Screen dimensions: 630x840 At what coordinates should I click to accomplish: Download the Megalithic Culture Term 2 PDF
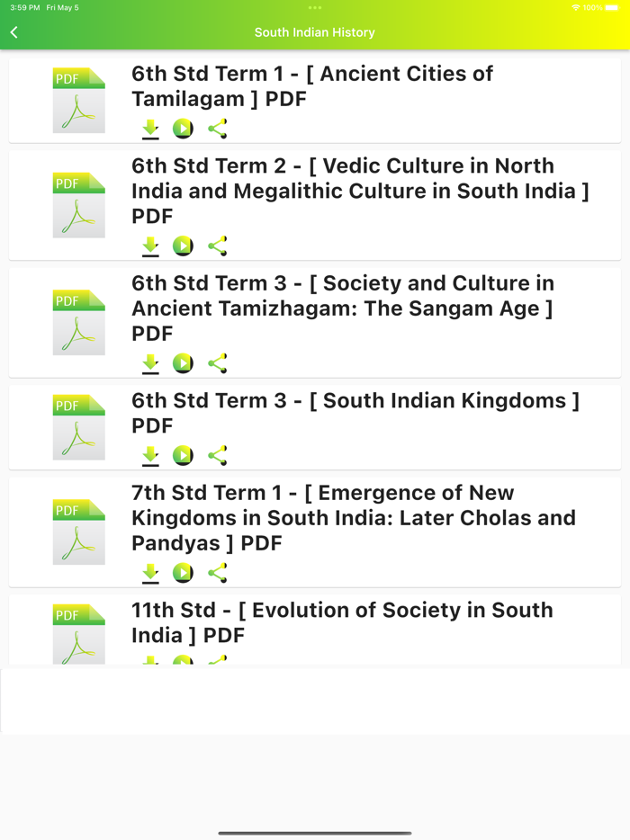pyautogui.click(x=150, y=246)
